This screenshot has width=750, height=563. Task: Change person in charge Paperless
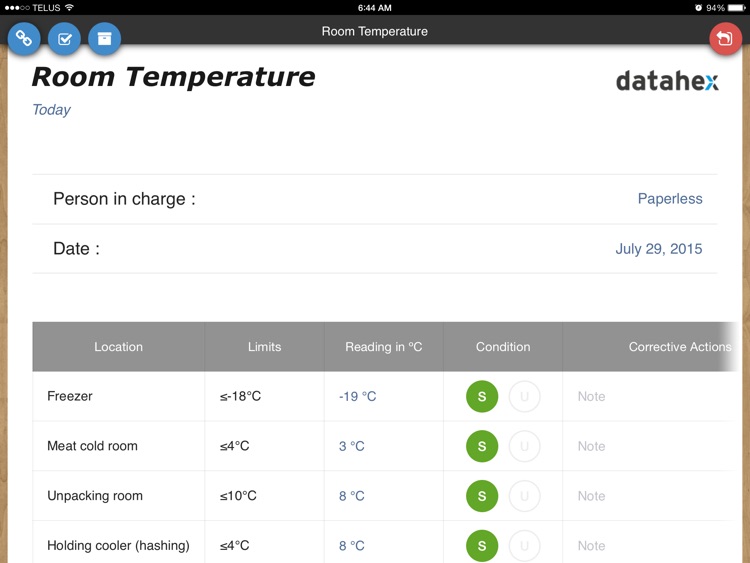pyautogui.click(x=670, y=199)
